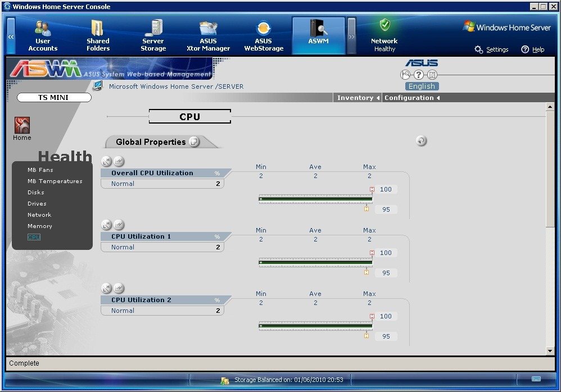Screen dimensions: 561x392
Task: Open the User Accounts tab
Action: coord(43,36)
